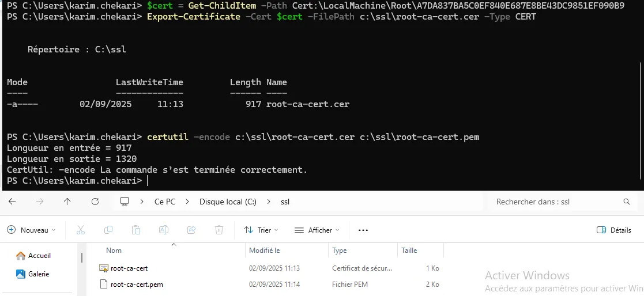Sort files by Modifié le column
Screen dimensions: 644x296
click(x=265, y=251)
